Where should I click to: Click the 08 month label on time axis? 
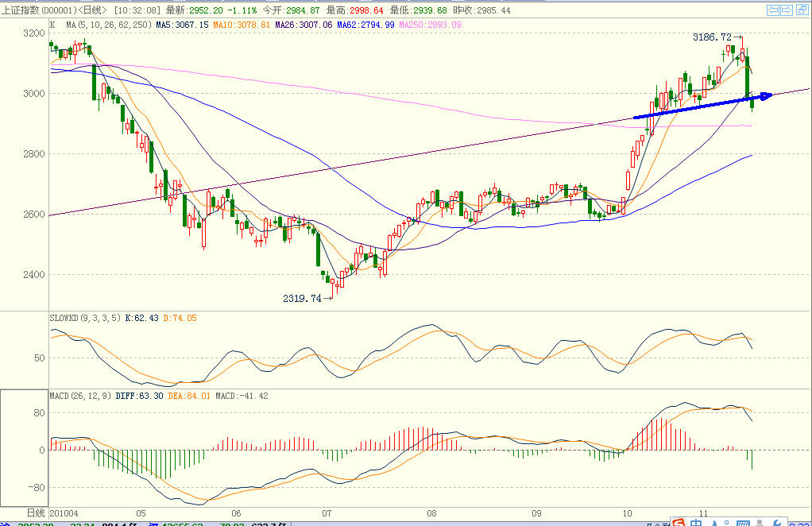coord(432,513)
